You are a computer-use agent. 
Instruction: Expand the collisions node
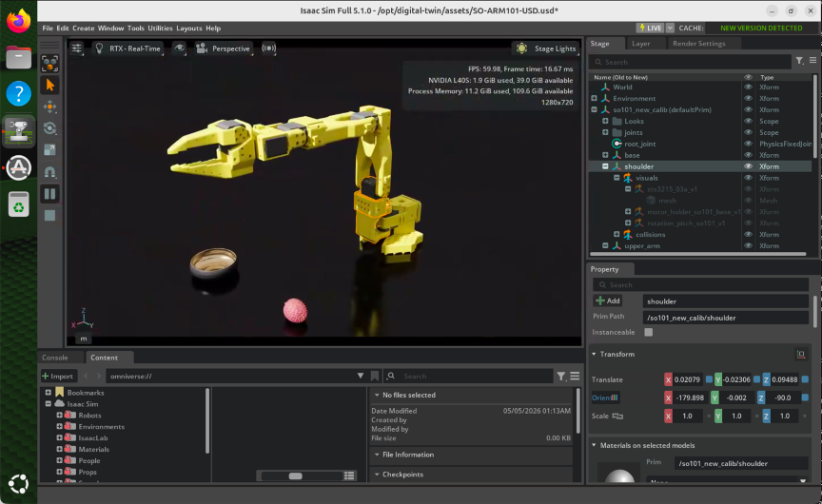(616, 234)
